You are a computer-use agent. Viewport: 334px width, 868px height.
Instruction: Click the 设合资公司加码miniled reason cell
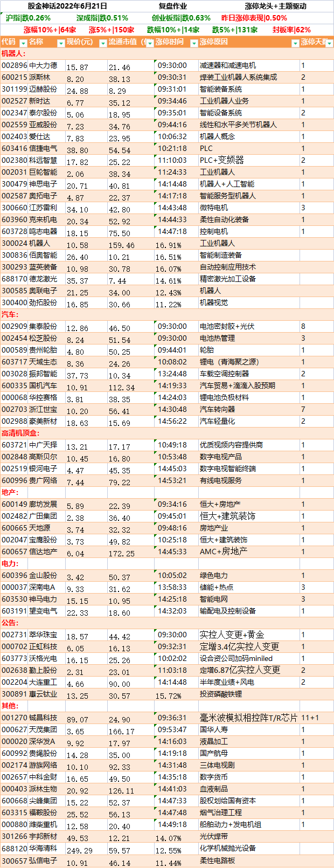(249, 658)
